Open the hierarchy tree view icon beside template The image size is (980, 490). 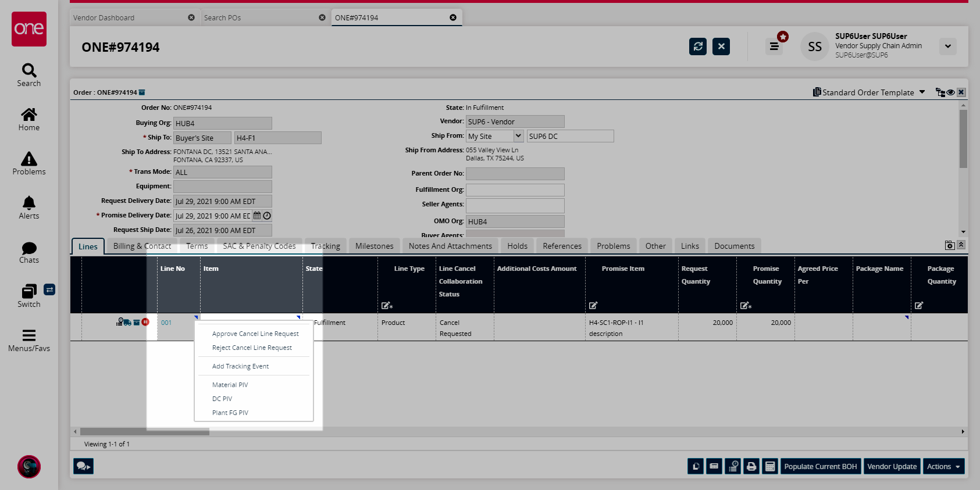(940, 92)
